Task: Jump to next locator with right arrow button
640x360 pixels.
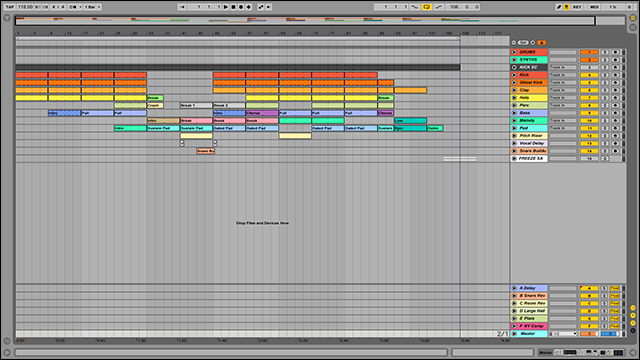Action: pyautogui.click(x=533, y=42)
